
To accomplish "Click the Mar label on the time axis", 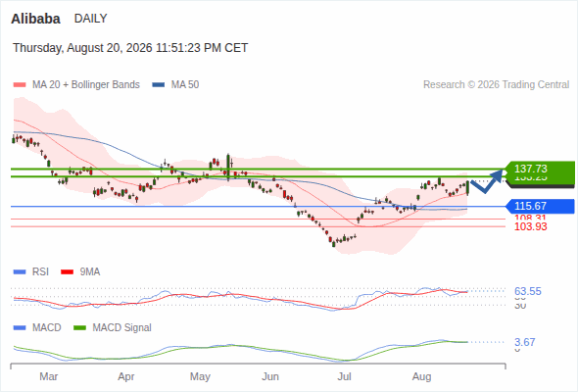I will click(x=49, y=377).
